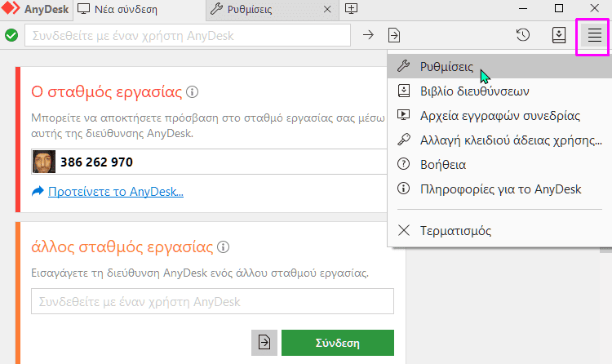Click the new tab plus-monitor icon
Image resolution: width=612 pixels, height=364 pixels.
point(351,9)
